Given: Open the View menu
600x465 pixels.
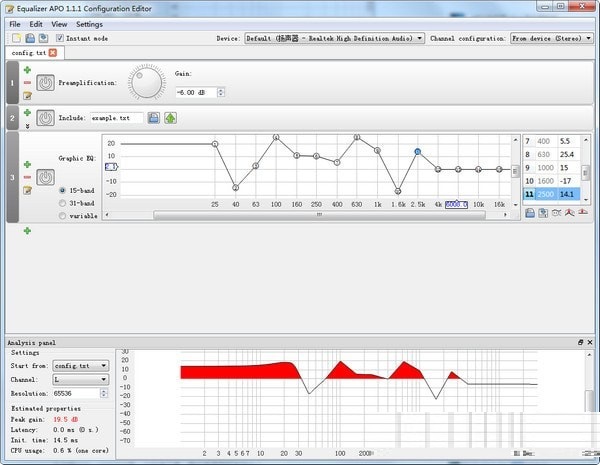Looking at the screenshot, I should pos(59,23).
